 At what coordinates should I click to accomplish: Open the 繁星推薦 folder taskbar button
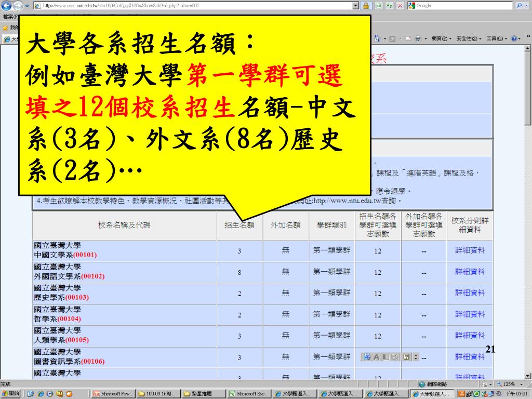click(203, 394)
